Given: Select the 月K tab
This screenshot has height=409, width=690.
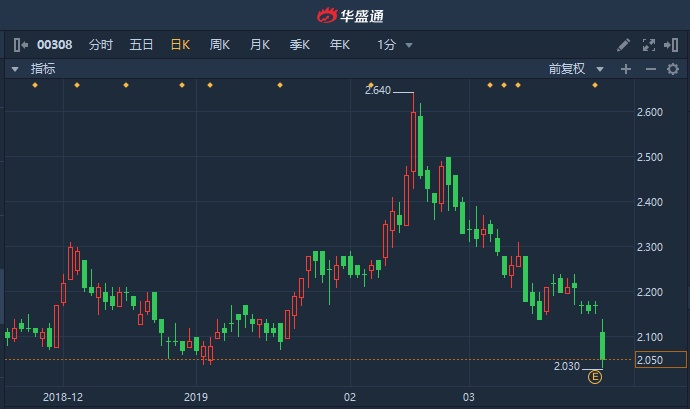Looking at the screenshot, I should click(x=260, y=45).
